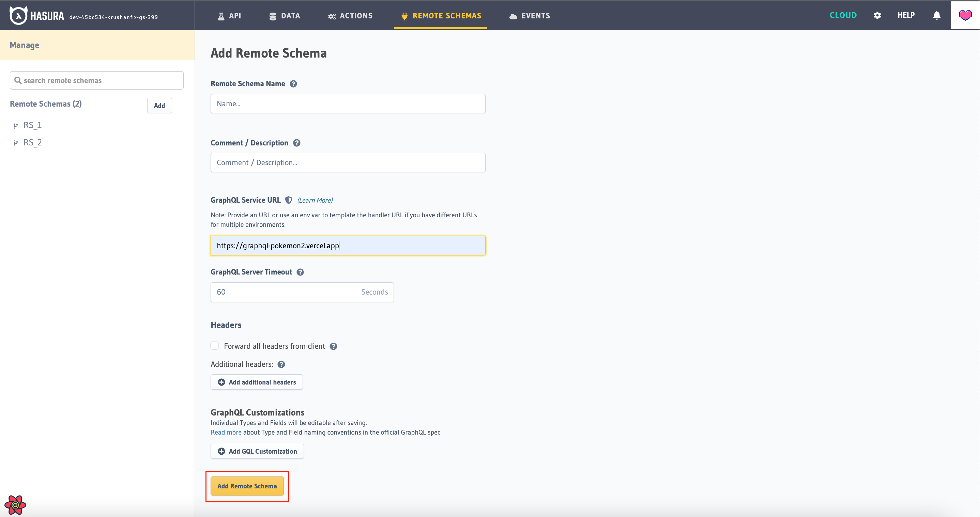Switch to the ACTIONS tab
This screenshot has width=980, height=517.
[350, 16]
